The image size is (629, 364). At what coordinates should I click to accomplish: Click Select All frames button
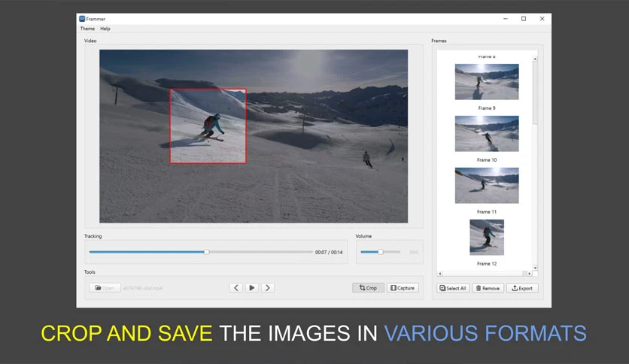[453, 288]
